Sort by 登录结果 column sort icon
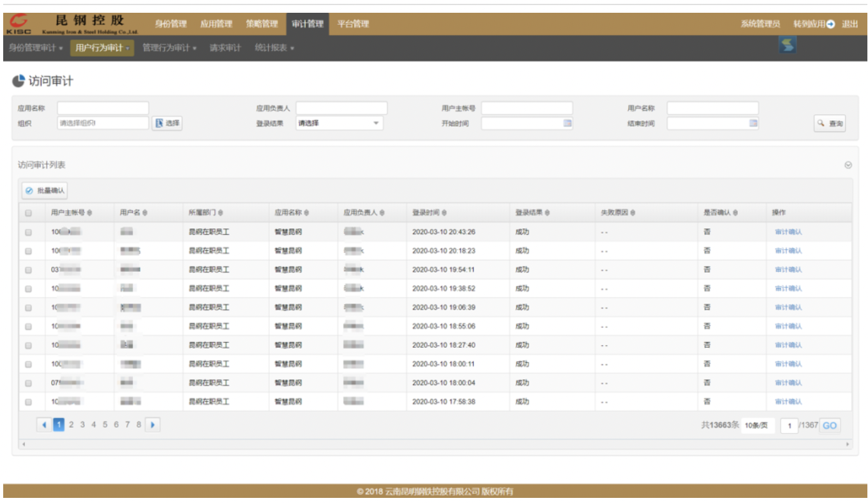The image size is (868, 503). point(547,213)
